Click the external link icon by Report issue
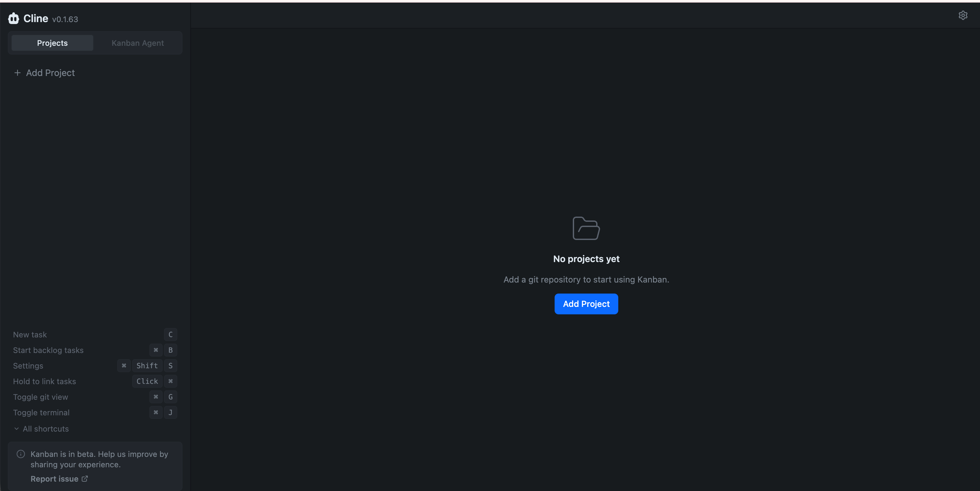980x491 pixels. (x=85, y=479)
